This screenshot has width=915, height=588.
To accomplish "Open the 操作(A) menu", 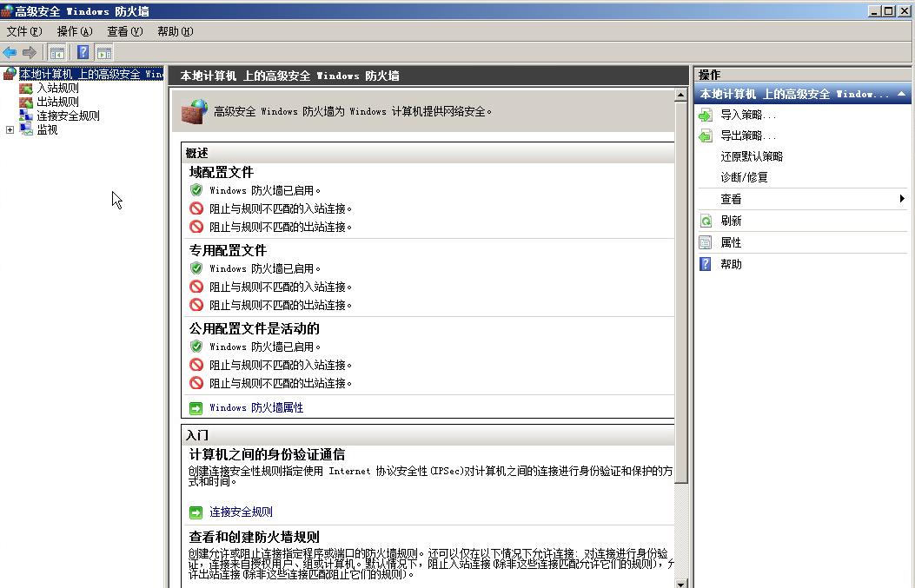I will (x=75, y=31).
